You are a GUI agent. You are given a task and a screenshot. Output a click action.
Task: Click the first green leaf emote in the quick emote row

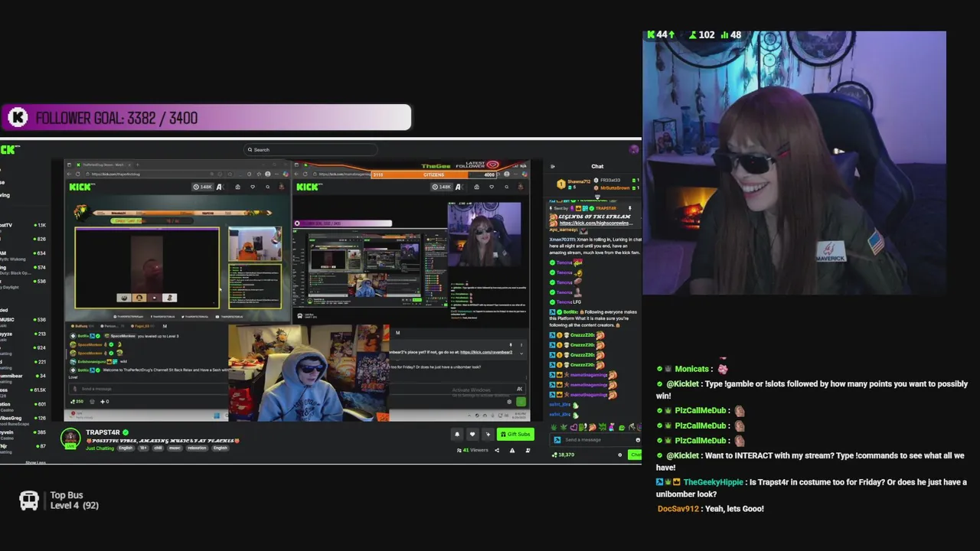point(552,427)
